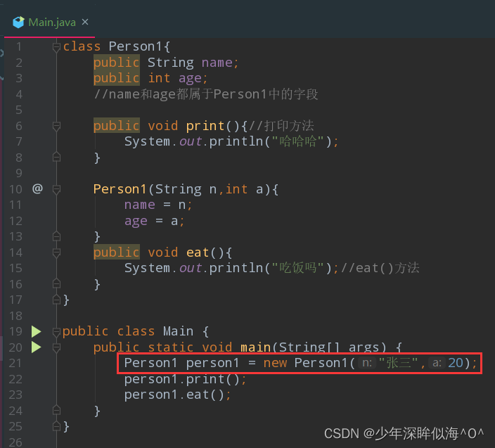
Task: Click the 'new' keyword on line 21
Action: coord(275,363)
